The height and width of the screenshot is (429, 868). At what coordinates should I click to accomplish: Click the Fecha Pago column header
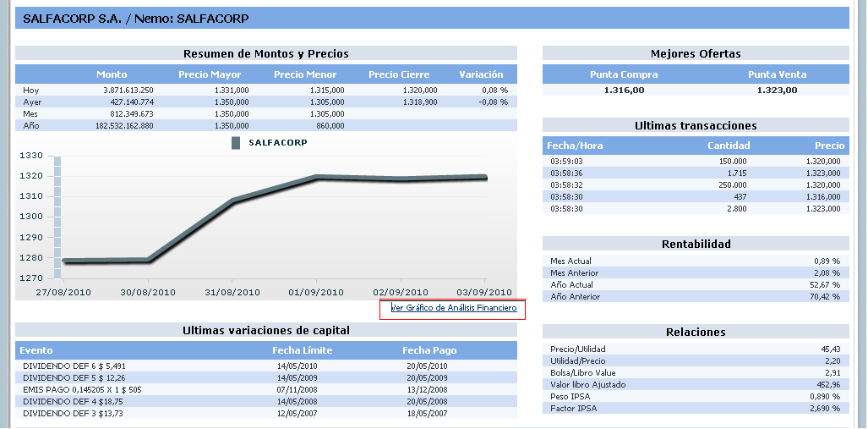point(429,350)
